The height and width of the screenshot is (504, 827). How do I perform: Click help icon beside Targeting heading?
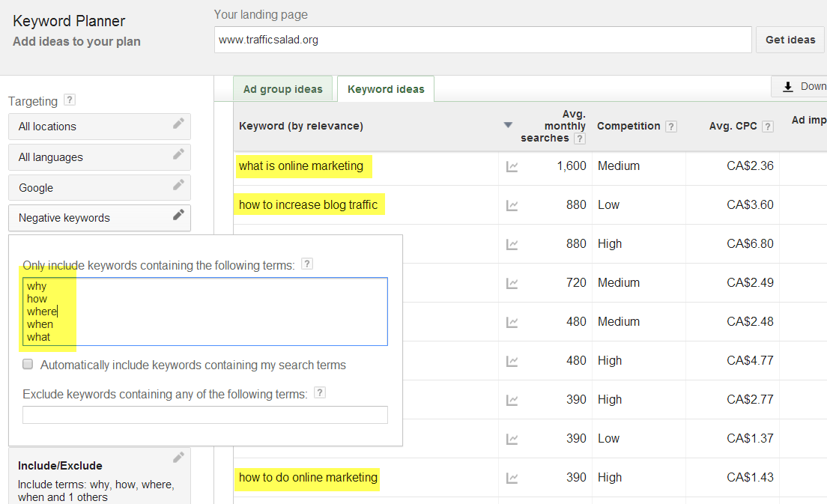pos(70,100)
